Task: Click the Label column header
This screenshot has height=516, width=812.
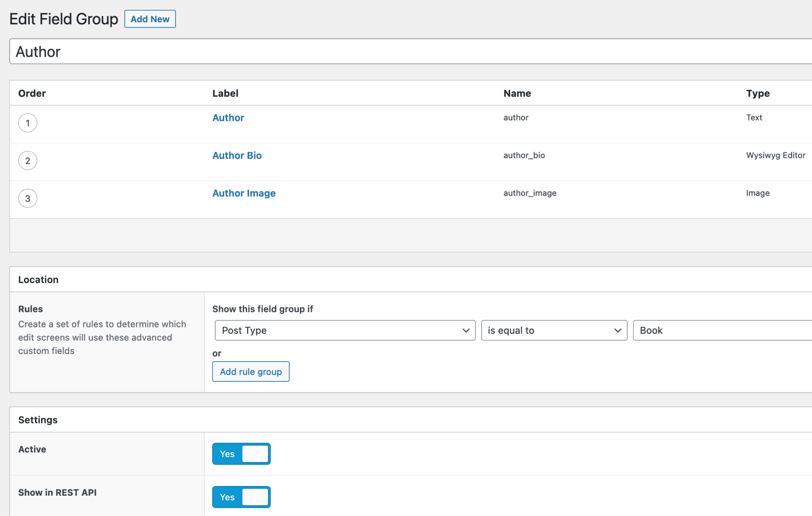Action: coord(225,93)
